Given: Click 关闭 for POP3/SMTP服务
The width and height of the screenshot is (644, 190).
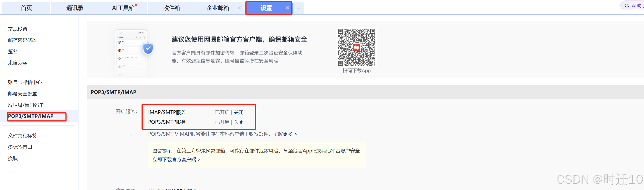Looking at the screenshot, I should [239, 122].
